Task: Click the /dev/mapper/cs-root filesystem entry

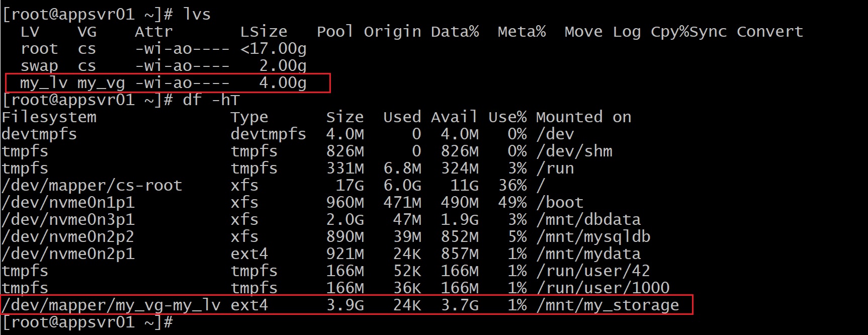Action: (x=92, y=185)
